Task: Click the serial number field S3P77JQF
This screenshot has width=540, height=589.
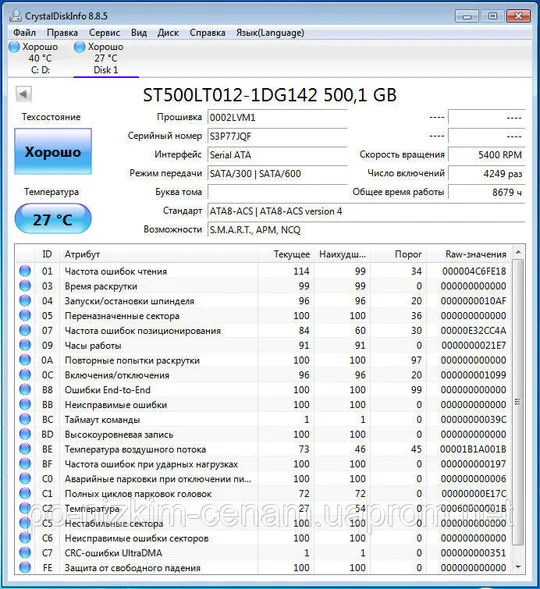Action: [x=277, y=136]
